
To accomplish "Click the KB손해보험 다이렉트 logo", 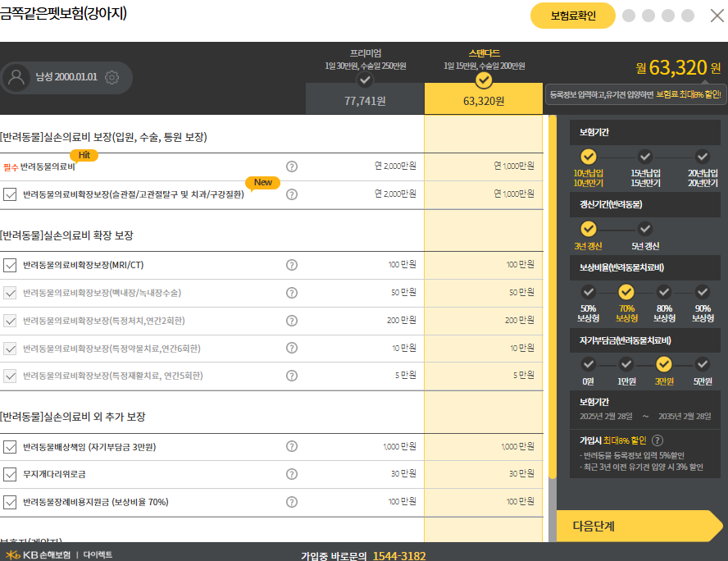I will pos(59,554).
